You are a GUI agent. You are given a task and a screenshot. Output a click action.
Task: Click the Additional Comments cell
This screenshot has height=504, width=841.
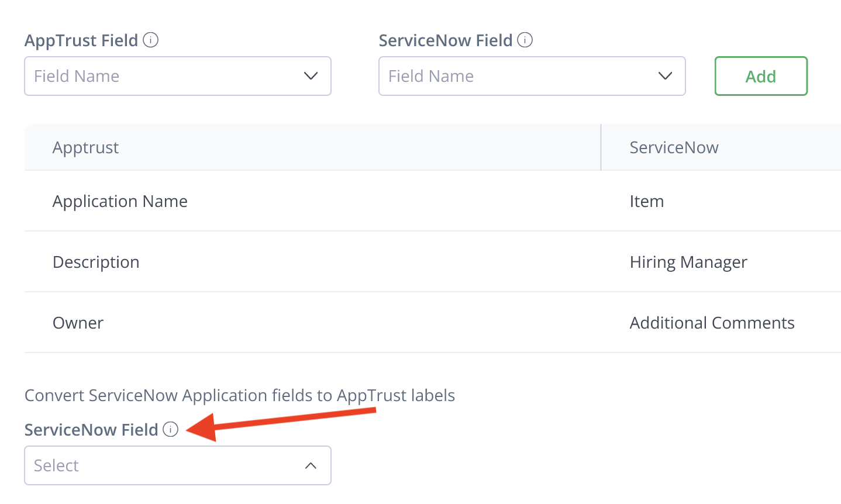(721, 323)
